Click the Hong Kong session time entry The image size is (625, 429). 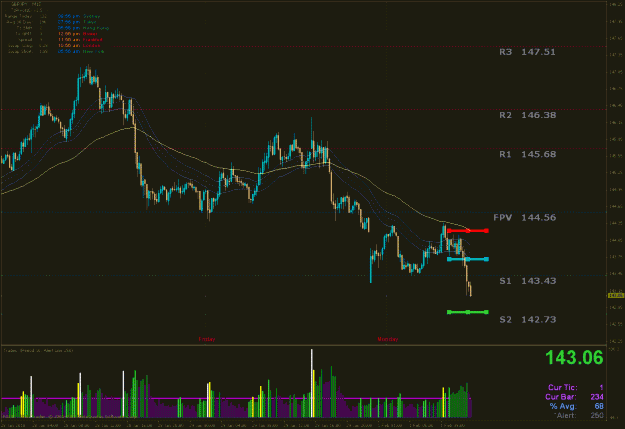click(83, 28)
